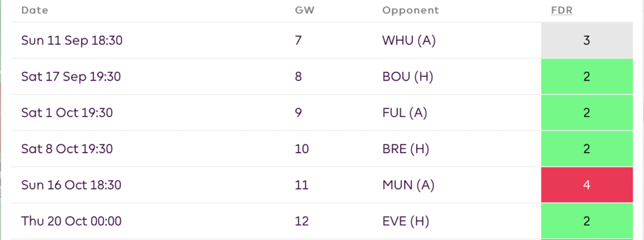The image size is (644, 240).
Task: Select the BOU (H) opponent cell
Action: (408, 77)
